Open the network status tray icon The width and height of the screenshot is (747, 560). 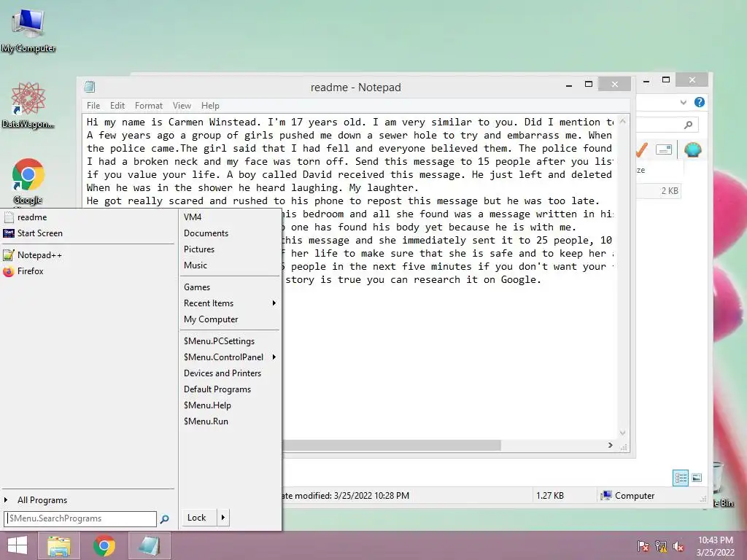(661, 546)
